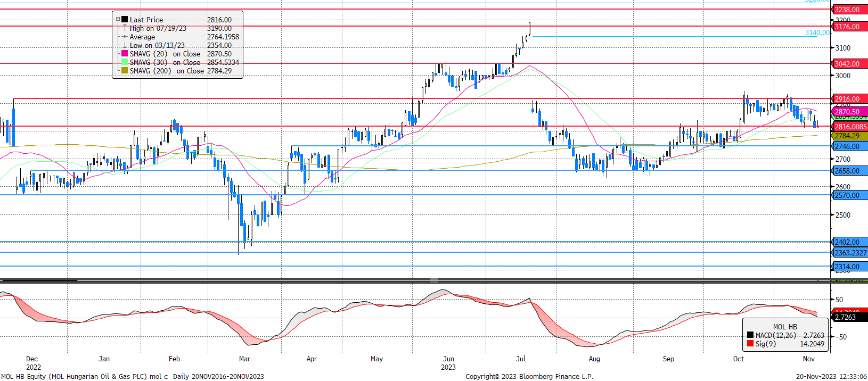Click the 'Apr' time axis label
The width and height of the screenshot is (868, 381).
312,359
